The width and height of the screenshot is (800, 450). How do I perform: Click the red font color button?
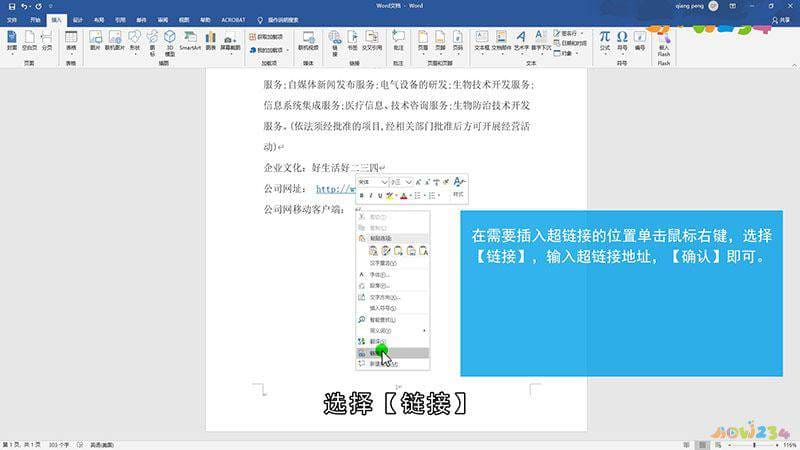coord(404,195)
